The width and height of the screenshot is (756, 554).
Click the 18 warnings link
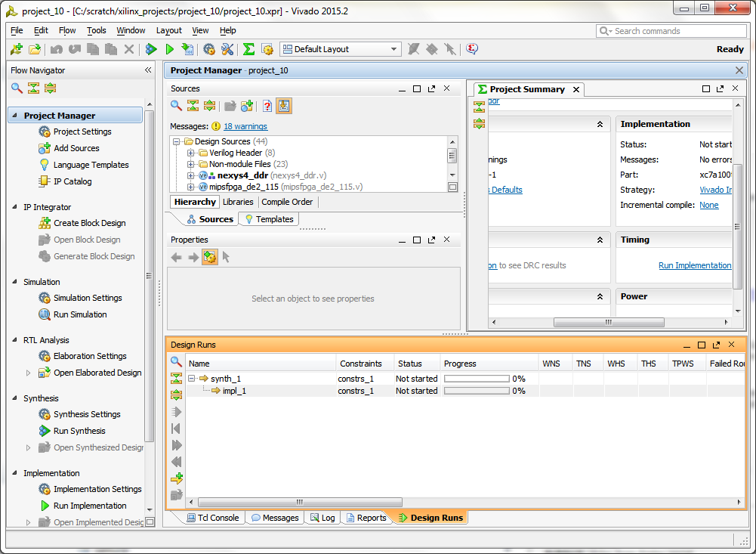(245, 126)
